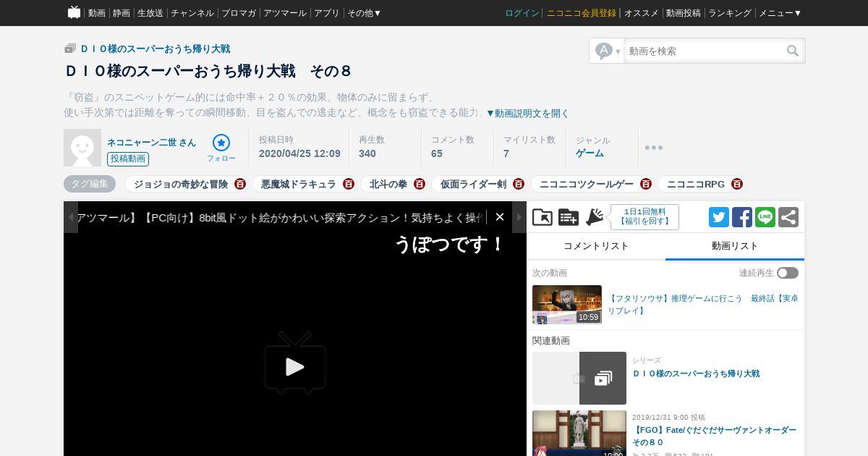Open the アプリ top menu item

click(x=327, y=13)
